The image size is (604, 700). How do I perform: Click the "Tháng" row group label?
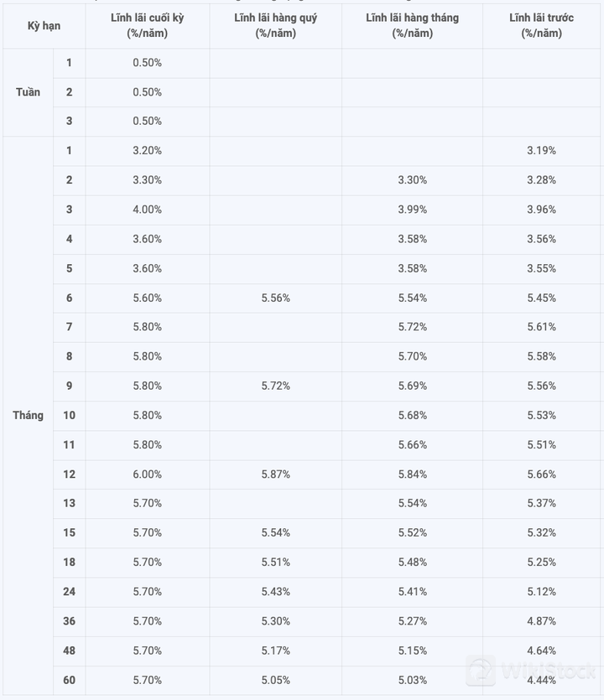(x=28, y=416)
